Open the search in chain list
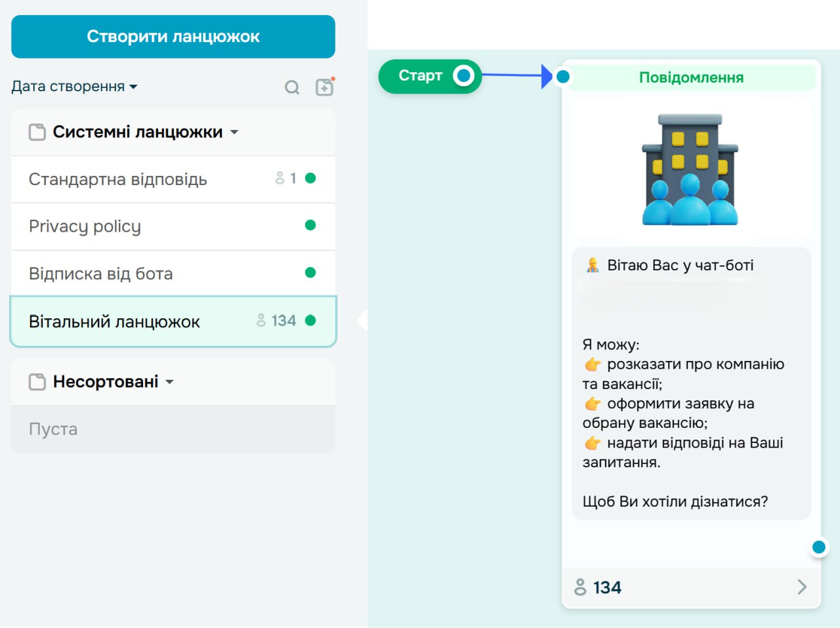 click(x=292, y=86)
